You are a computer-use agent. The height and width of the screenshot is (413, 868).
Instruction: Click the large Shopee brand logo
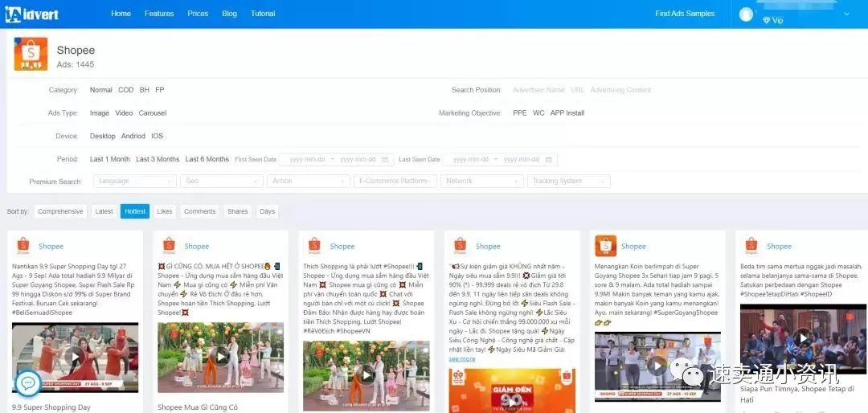tap(31, 55)
